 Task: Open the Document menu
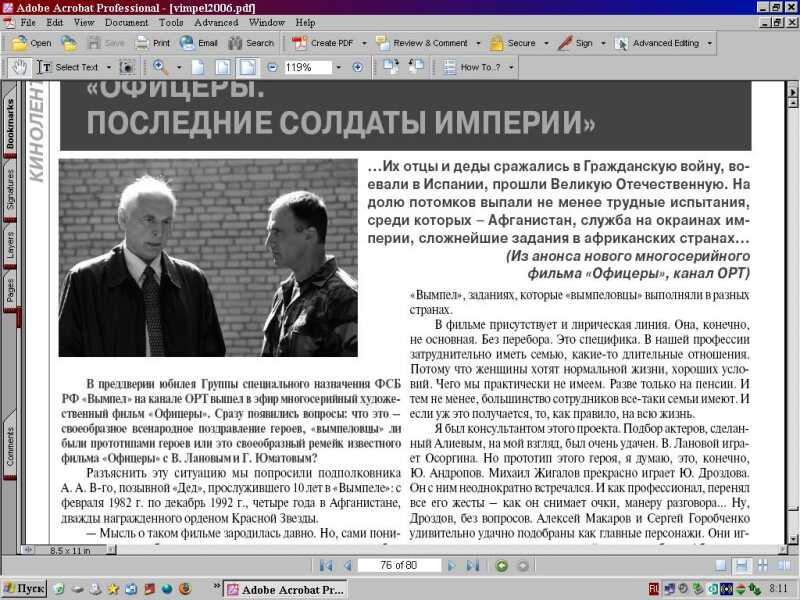[x=126, y=22]
